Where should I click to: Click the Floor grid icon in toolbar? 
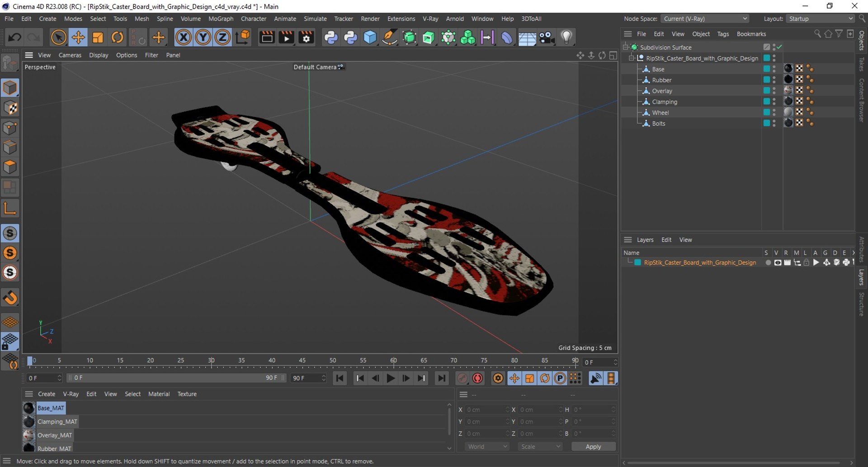527,37
